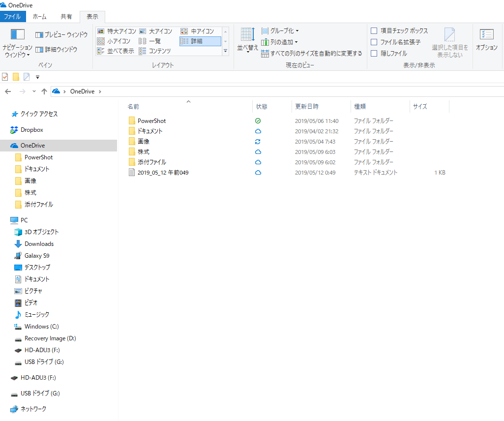The image size is (504, 421).
Task: Click Size all columns to fit (すべての列のサイズを自動的に変更する)
Action: 311,54
